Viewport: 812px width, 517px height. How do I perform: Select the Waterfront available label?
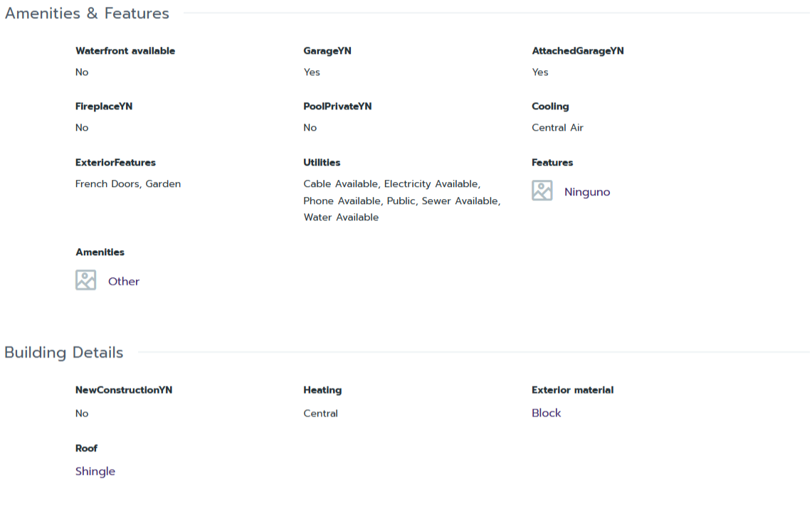click(125, 51)
